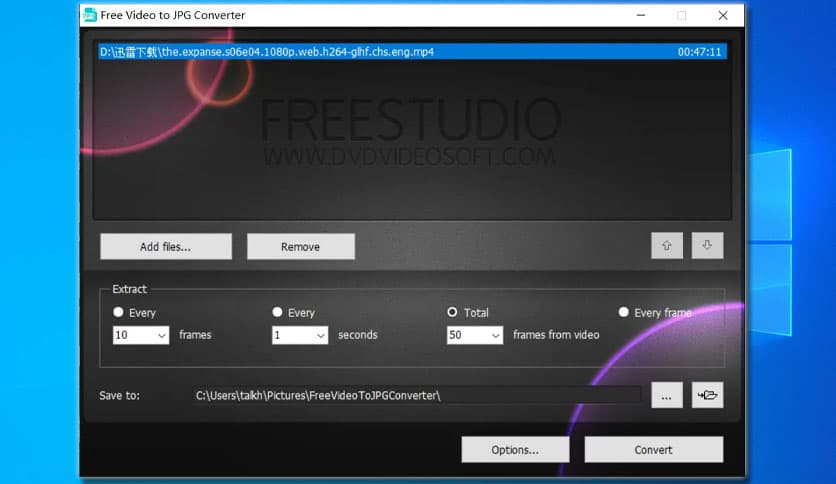Choose the Every frame radio option
836x484 pixels.
623,312
